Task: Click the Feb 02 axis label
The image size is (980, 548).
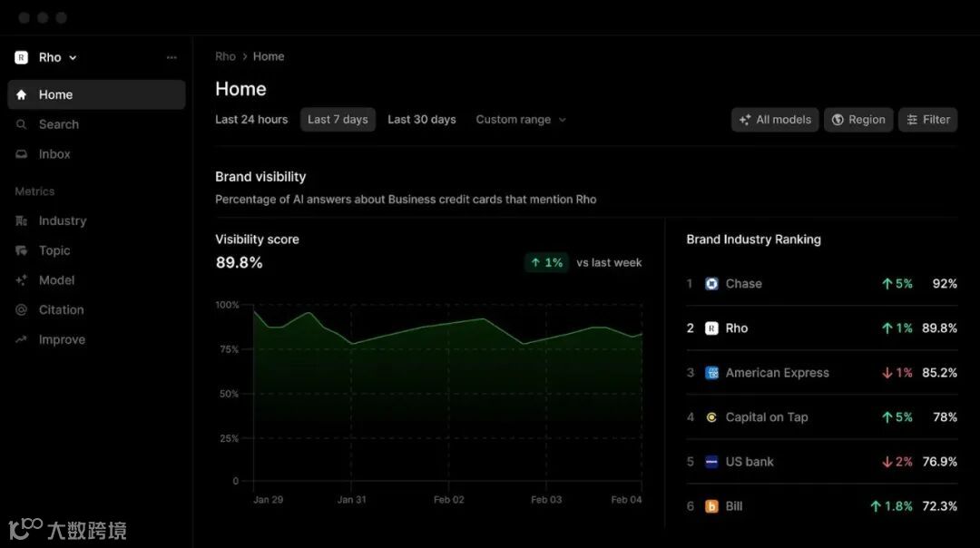Action: point(449,500)
